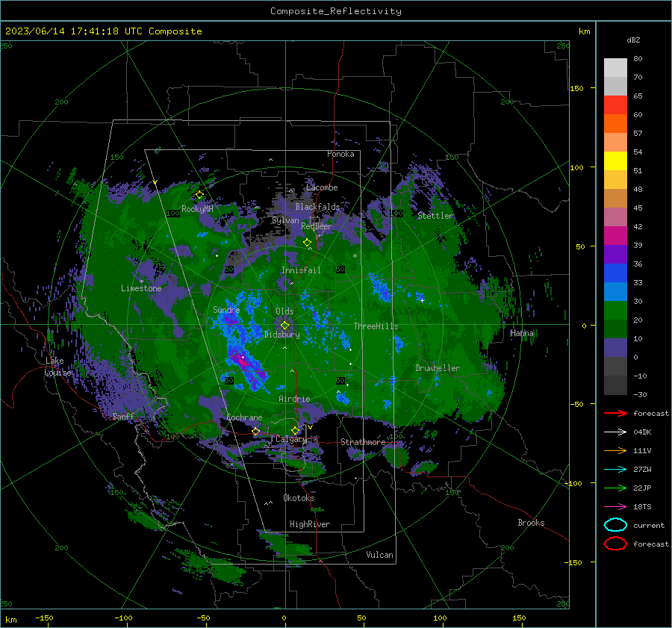Click the HighRiver city label

point(310,524)
